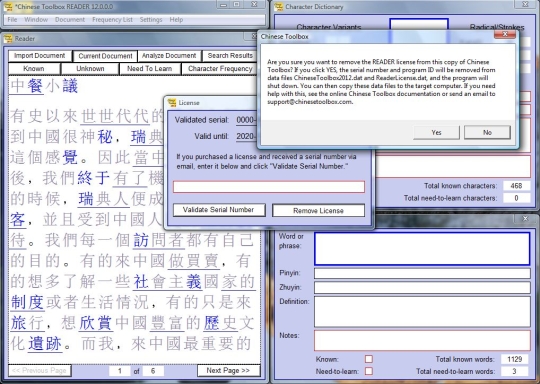
Task: Click the Zhuyin input field
Action: [422, 288]
